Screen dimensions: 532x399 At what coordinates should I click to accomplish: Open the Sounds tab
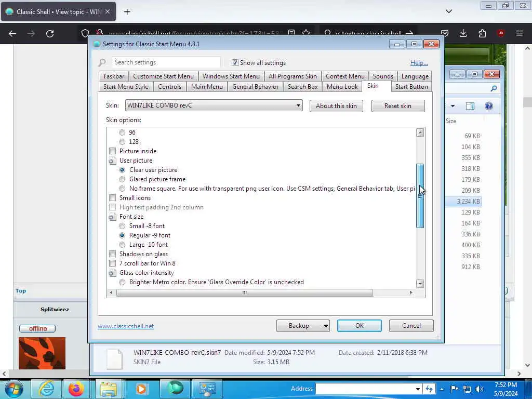(383, 76)
